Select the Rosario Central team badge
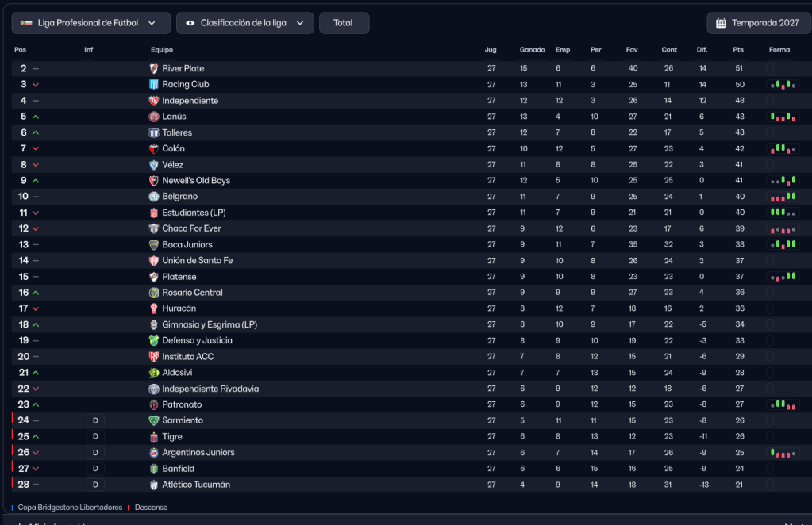This screenshot has width=812, height=525. 154,293
